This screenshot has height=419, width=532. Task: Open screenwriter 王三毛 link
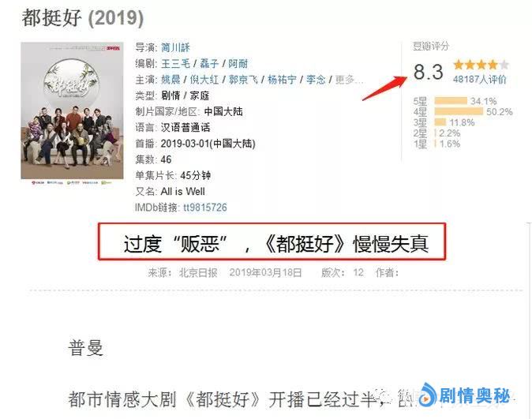click(x=175, y=63)
